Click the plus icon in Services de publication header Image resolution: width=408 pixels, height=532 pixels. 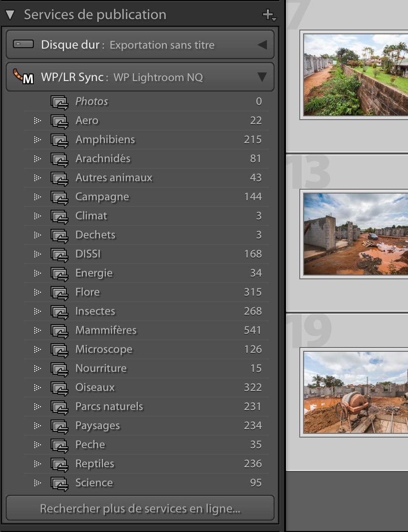click(x=268, y=15)
